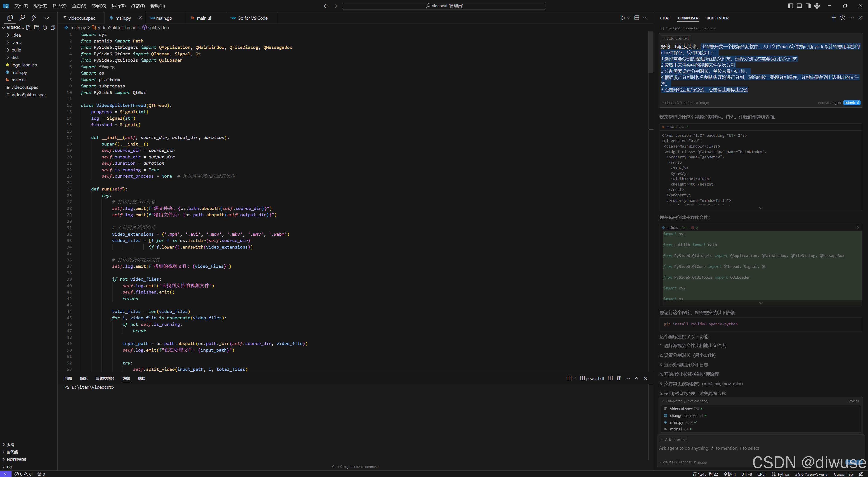Open the Source Control view icon
This screenshot has height=477, width=868.
[34, 18]
